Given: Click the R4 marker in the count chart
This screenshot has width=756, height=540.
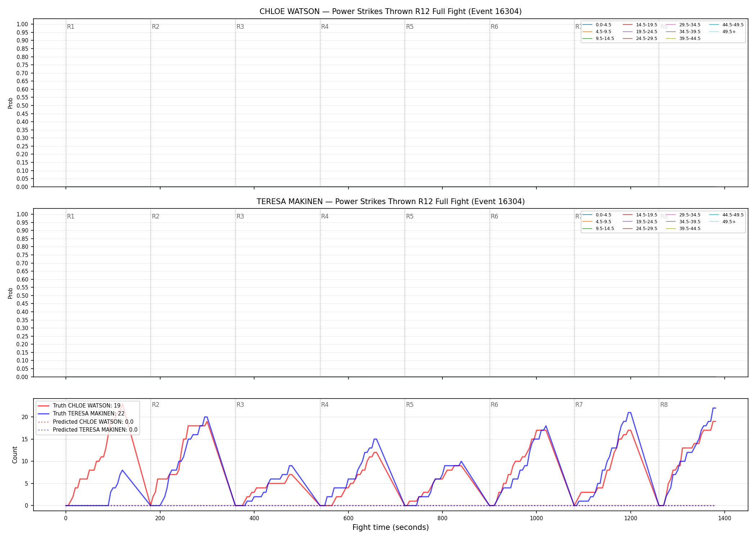Looking at the screenshot, I should click(325, 405).
